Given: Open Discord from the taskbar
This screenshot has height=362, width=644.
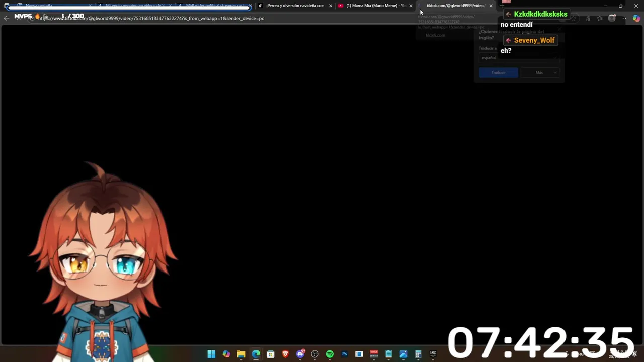Looking at the screenshot, I should (x=300, y=354).
